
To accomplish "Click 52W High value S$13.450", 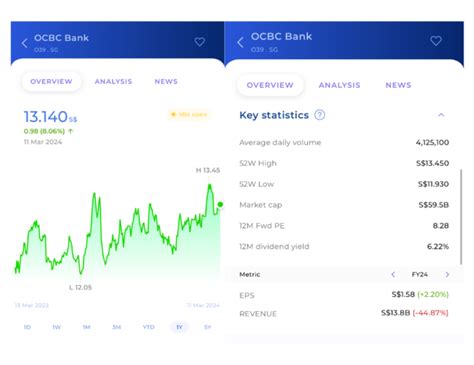I will [432, 163].
